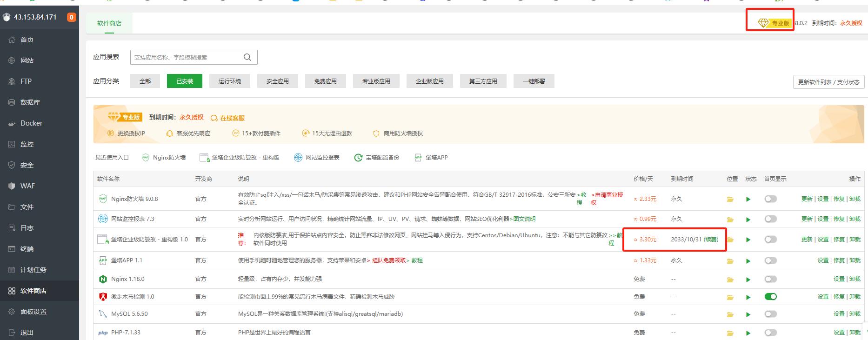Click the 文件 folder icon in sidebar
868x340 pixels.
12,207
